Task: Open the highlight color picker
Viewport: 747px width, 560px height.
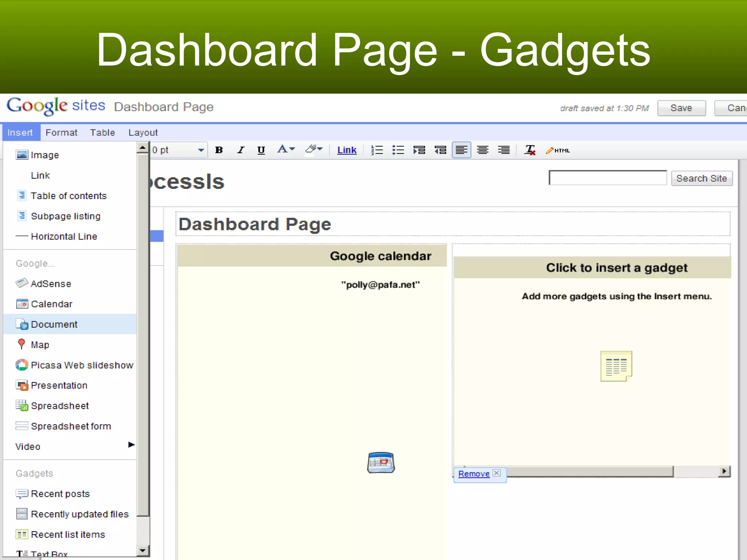Action: (x=314, y=149)
